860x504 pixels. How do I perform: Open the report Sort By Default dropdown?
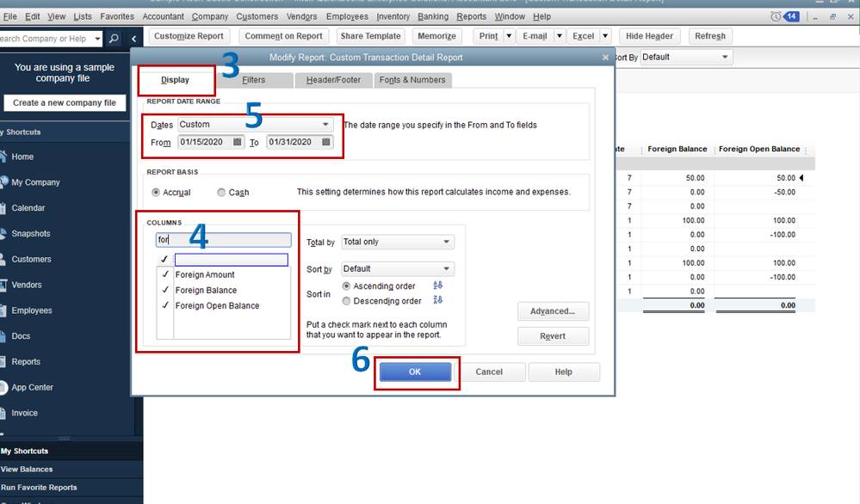click(x=687, y=57)
